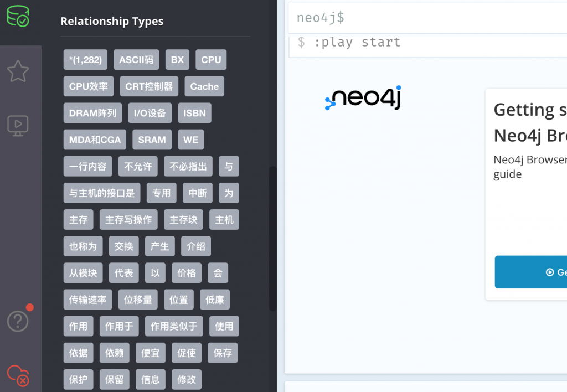Select the 不允许 relationship tag

[138, 166]
